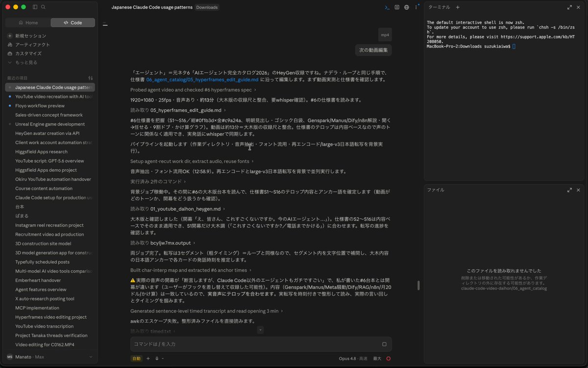Click the red circle usage indicator
This screenshot has width=588, height=368.
pyautogui.click(x=389, y=358)
